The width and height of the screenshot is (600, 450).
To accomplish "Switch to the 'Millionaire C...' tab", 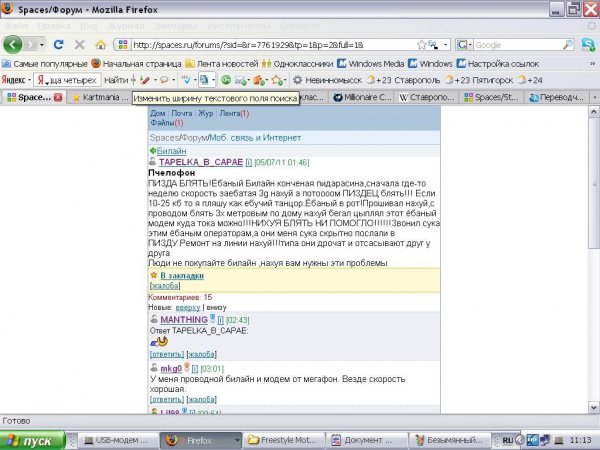I will point(362,97).
